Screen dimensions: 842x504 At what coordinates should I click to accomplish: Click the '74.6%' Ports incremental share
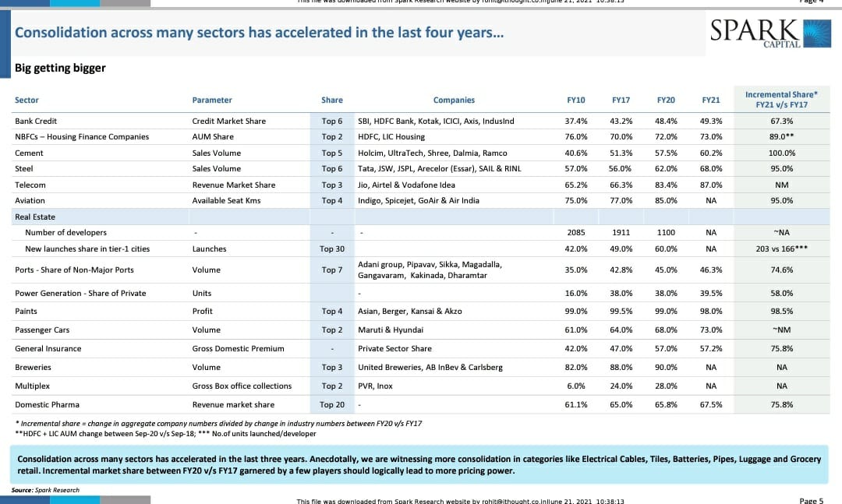tap(781, 270)
